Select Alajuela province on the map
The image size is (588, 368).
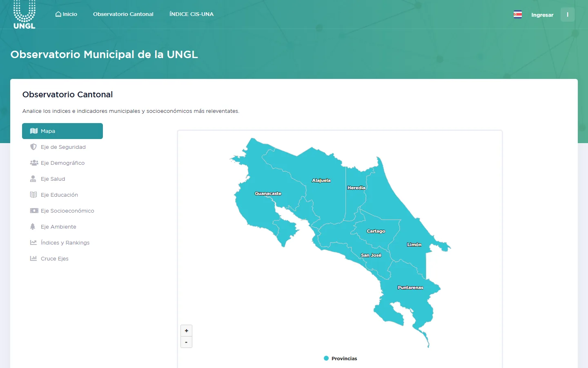click(321, 180)
